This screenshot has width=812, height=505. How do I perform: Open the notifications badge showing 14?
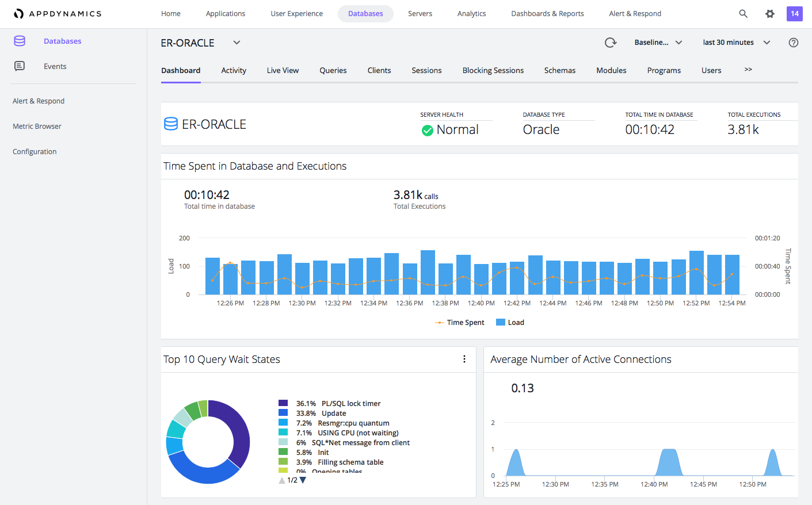(x=795, y=14)
